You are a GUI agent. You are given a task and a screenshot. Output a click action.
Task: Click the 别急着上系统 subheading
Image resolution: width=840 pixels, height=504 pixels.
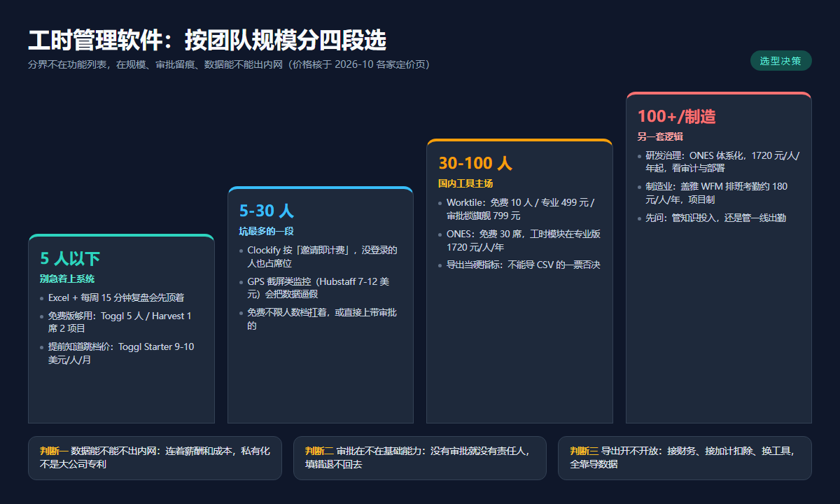point(67,279)
